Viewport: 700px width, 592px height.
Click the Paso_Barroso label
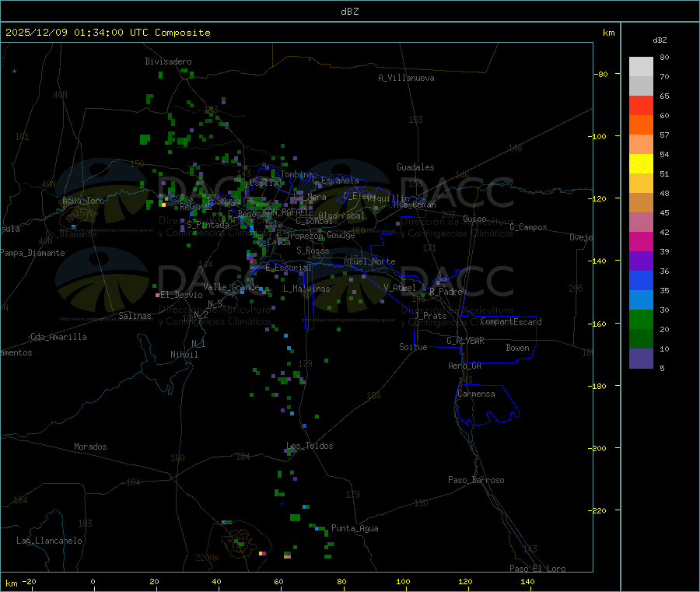coord(476,480)
